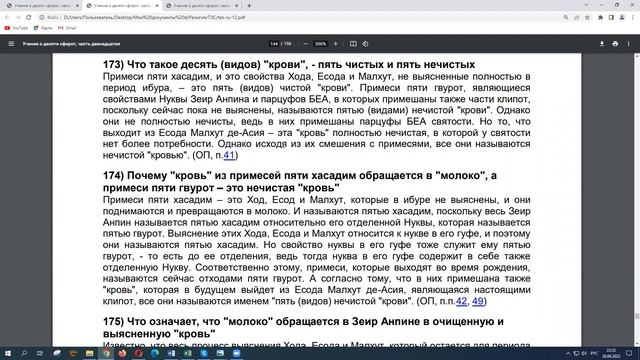This screenshot has width=640, height=360.
Task: Open the Chrome three-dot menu
Action: pyautogui.click(x=633, y=17)
